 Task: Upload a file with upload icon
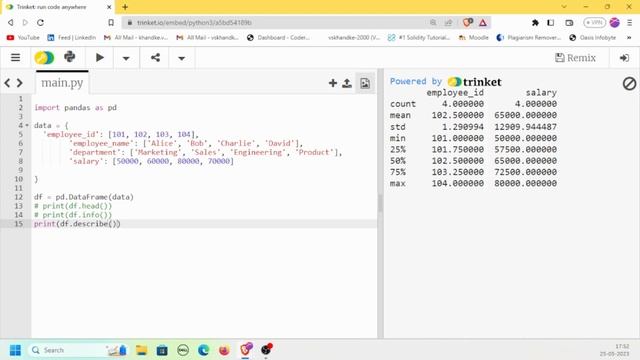[x=347, y=83]
